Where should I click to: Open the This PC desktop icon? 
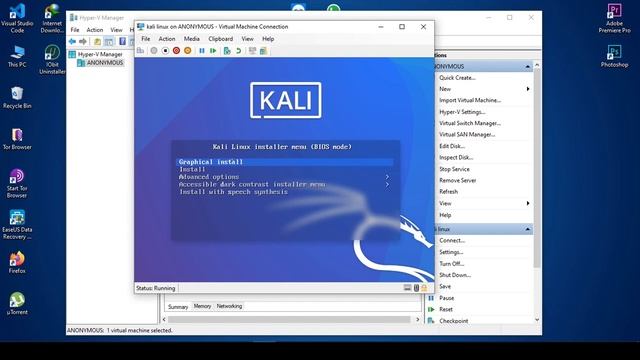pyautogui.click(x=17, y=56)
